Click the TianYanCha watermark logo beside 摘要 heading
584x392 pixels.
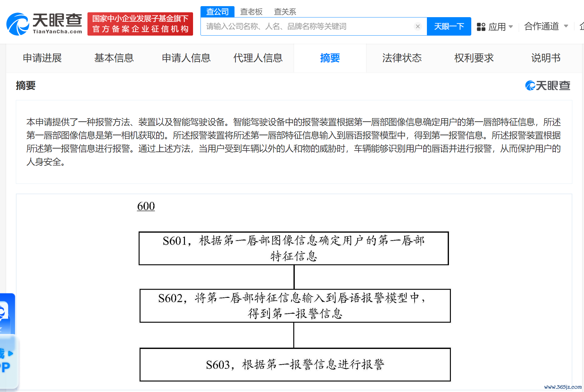click(547, 85)
